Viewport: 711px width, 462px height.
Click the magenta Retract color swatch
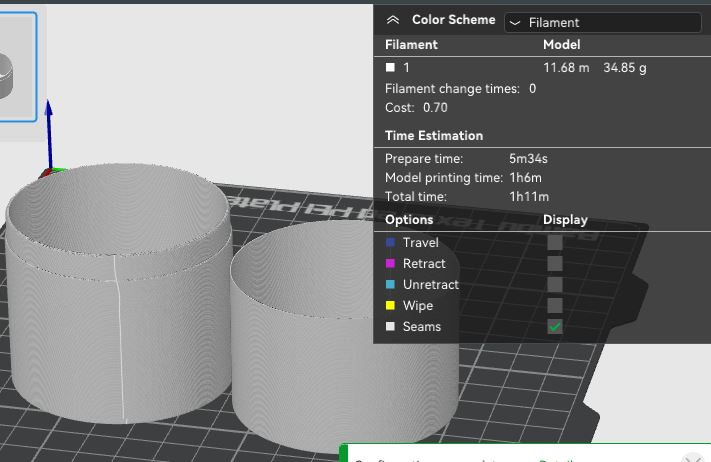(390, 263)
